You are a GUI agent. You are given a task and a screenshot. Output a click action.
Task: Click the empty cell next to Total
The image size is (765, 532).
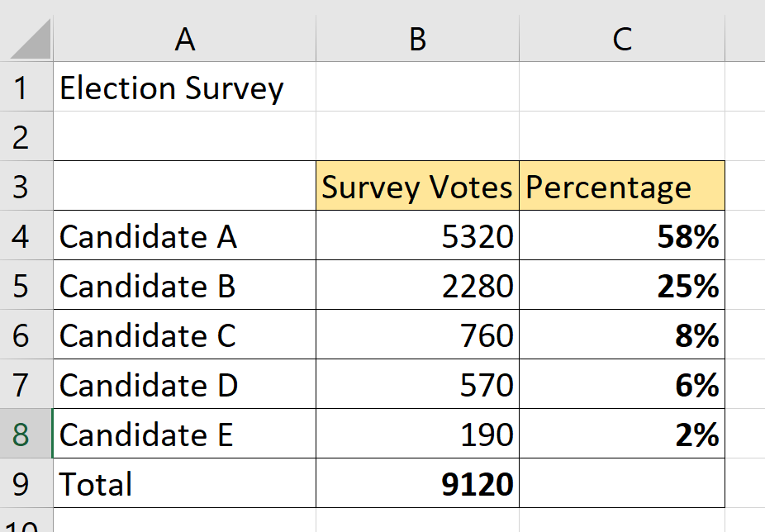(x=620, y=483)
